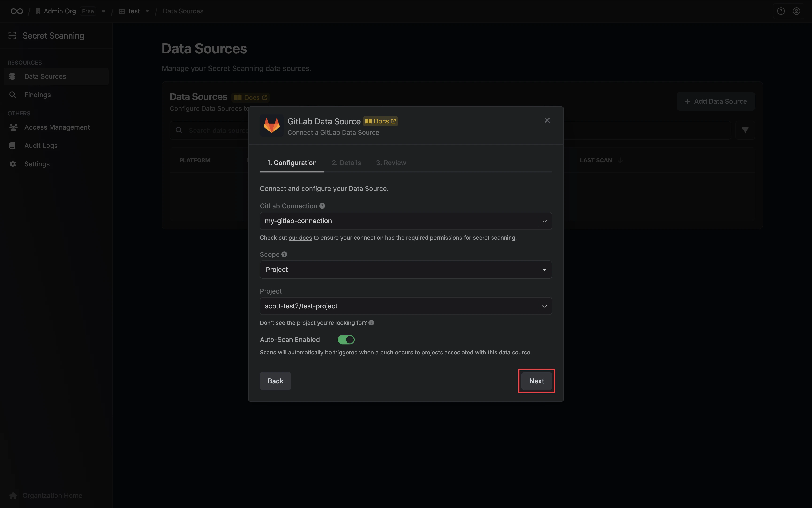812x508 pixels.
Task: Open Settings in the sidebar
Action: point(56,164)
